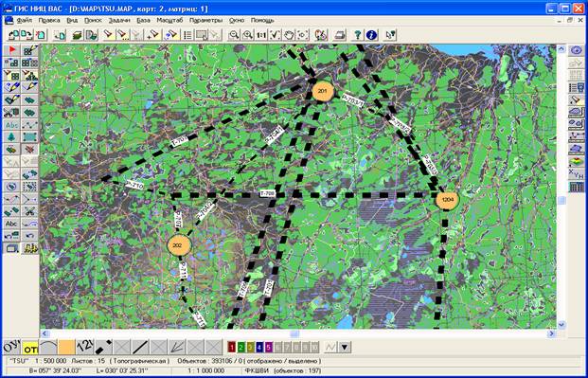Select the hand pan tool

289,35
